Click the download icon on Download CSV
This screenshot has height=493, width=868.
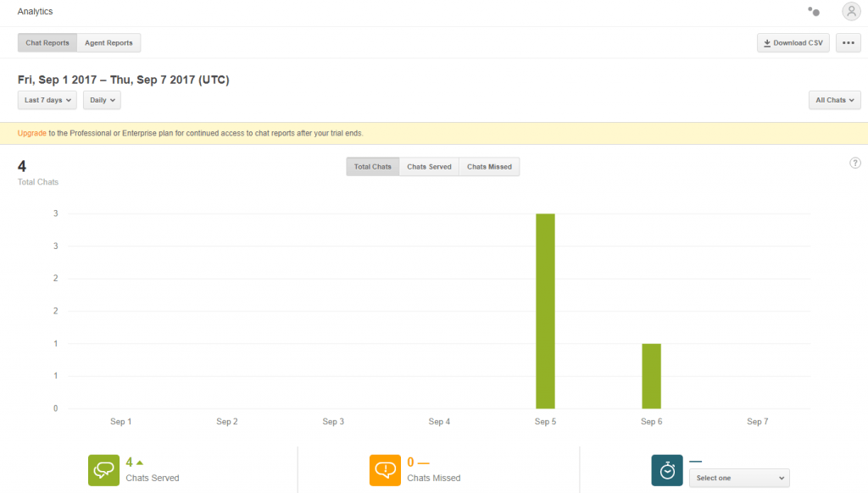pos(768,42)
